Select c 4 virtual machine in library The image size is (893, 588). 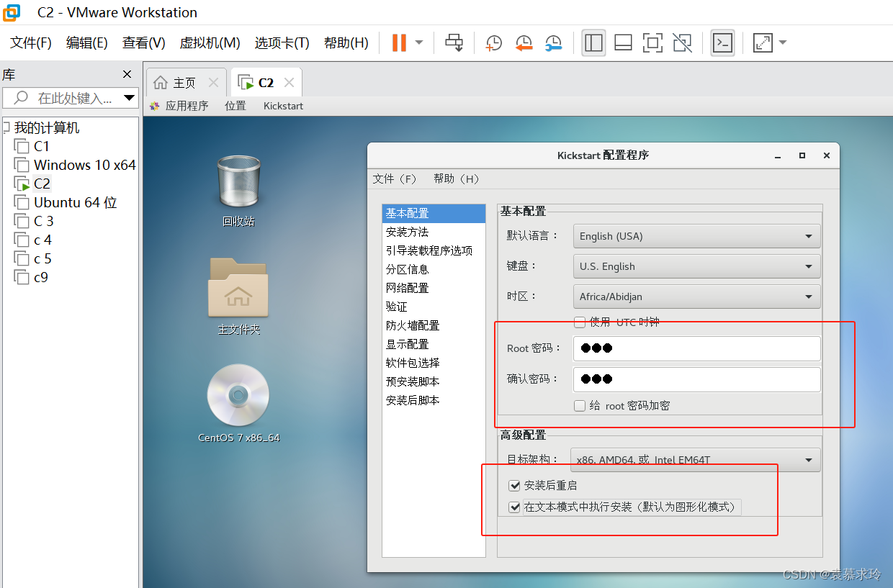(x=42, y=240)
